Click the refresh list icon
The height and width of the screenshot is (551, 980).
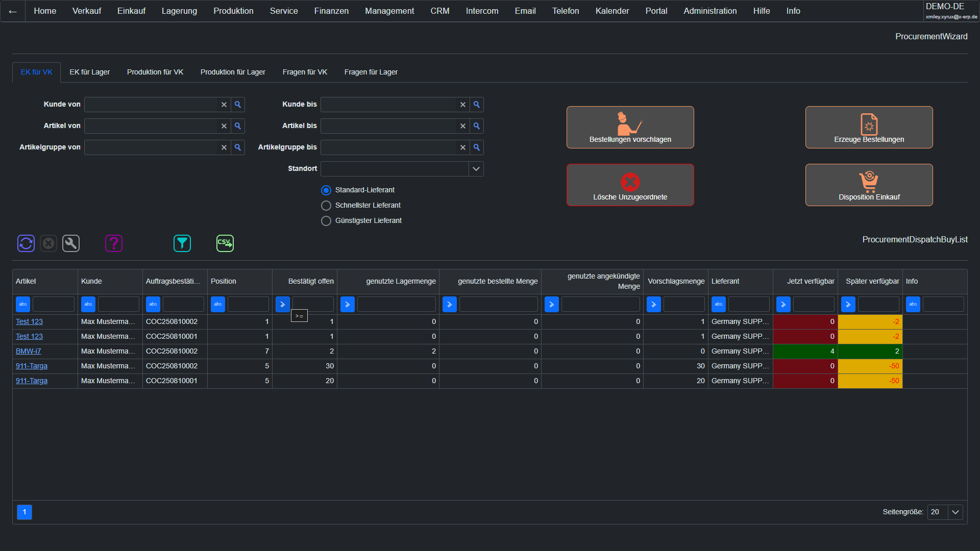coord(26,243)
